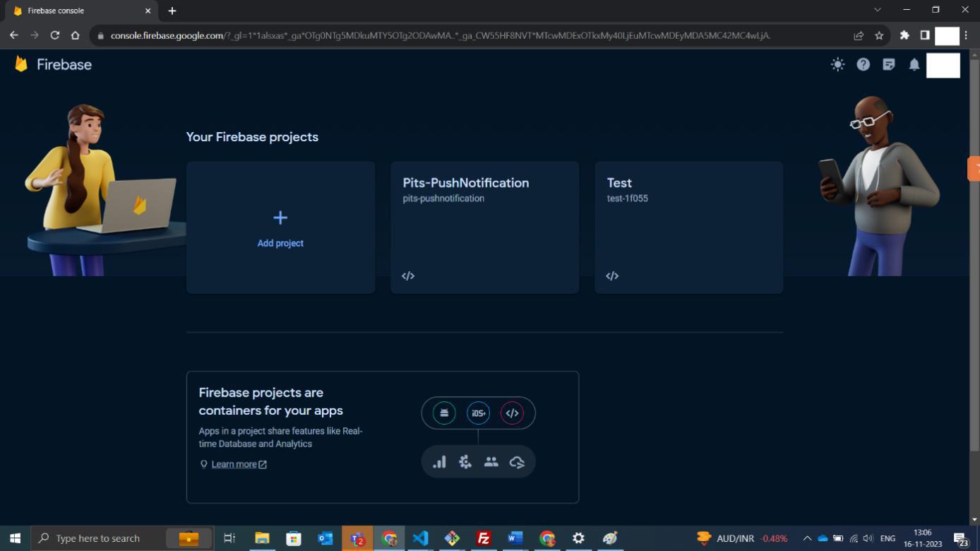Click the browser back arrow
Viewport: 980px width, 551px height.
[14, 35]
